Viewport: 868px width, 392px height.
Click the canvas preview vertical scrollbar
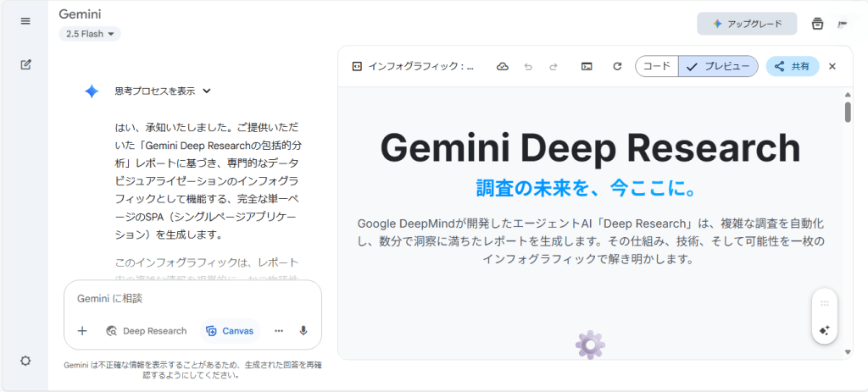point(848,113)
